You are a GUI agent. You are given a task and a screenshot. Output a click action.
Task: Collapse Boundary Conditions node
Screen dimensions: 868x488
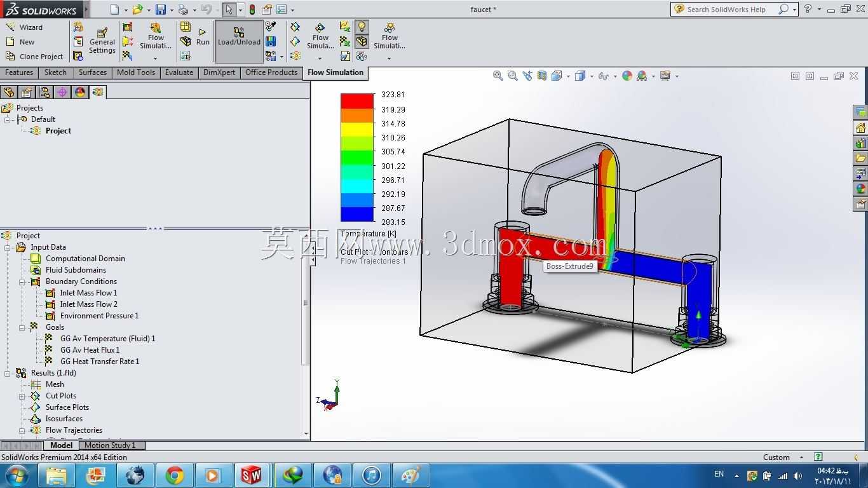22,281
